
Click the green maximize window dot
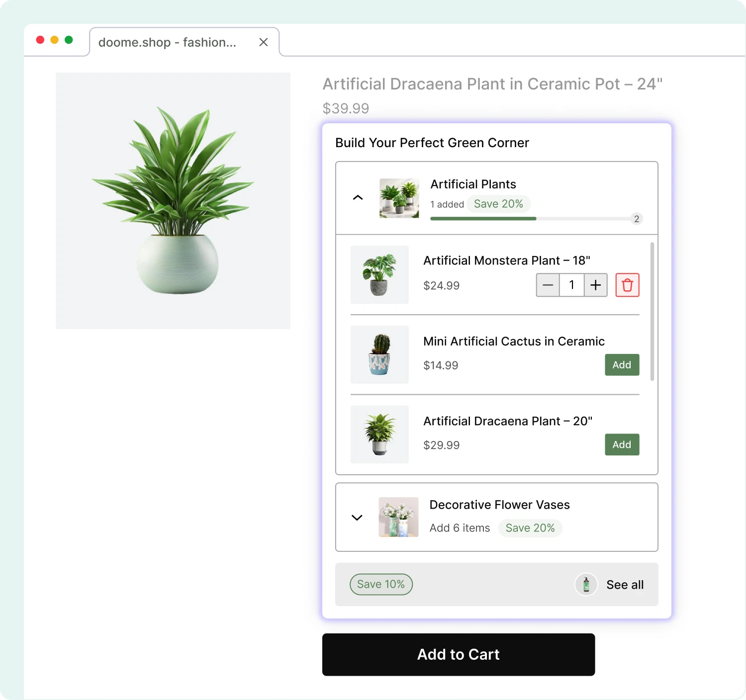click(69, 40)
